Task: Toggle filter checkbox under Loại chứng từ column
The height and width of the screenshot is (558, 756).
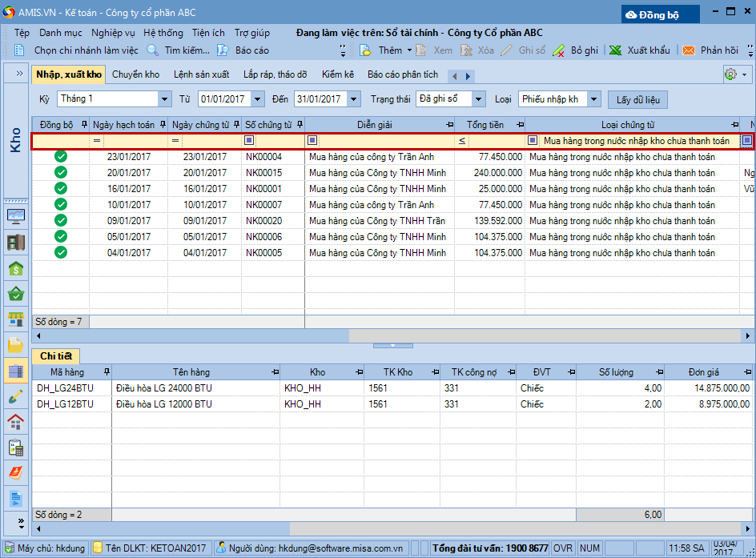Action: [x=533, y=141]
